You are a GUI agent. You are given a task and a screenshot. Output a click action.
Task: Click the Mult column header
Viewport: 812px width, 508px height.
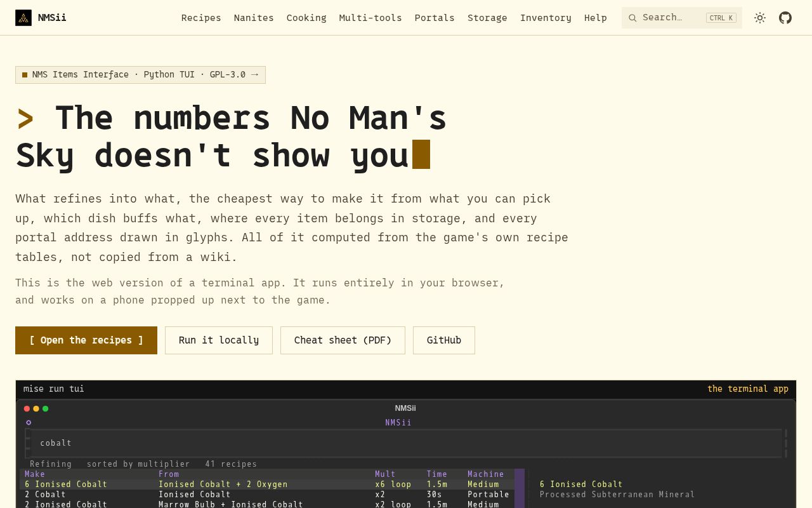click(x=385, y=474)
